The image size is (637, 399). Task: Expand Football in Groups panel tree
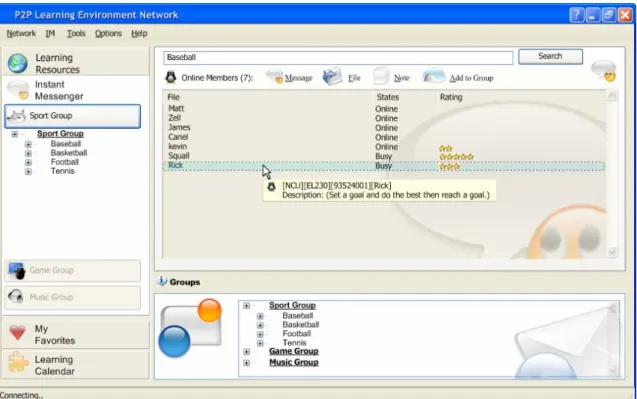(x=260, y=334)
